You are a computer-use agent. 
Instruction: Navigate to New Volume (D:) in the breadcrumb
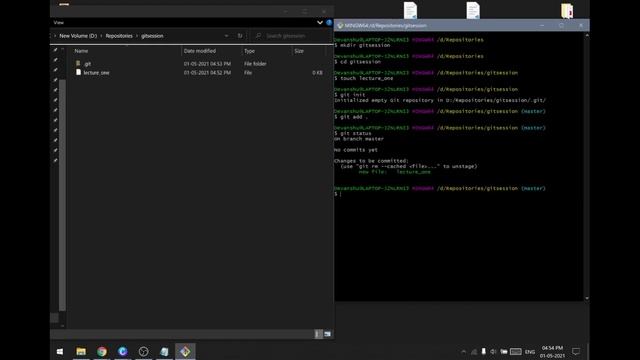[x=78, y=36]
